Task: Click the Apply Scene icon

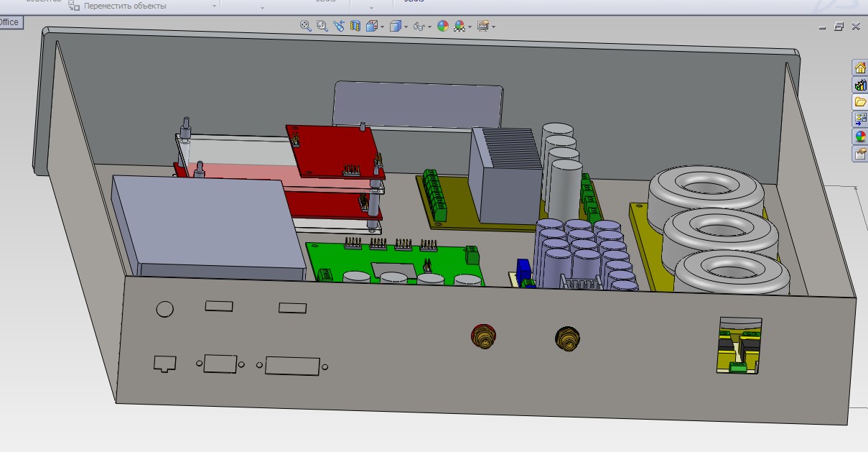Action: tap(459, 27)
